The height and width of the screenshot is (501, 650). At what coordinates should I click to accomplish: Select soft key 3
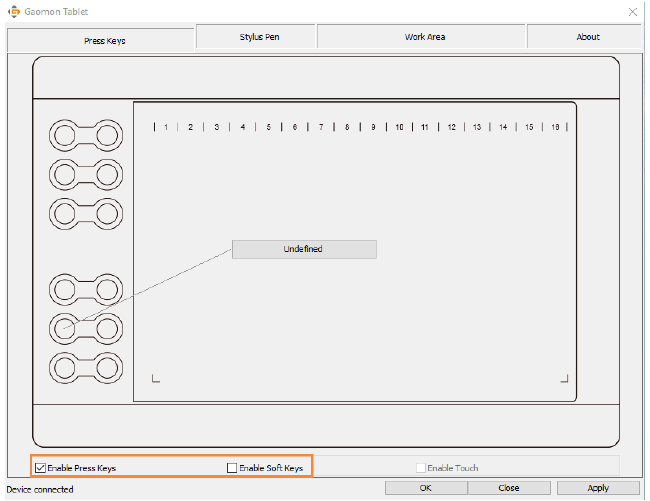tap(216, 127)
